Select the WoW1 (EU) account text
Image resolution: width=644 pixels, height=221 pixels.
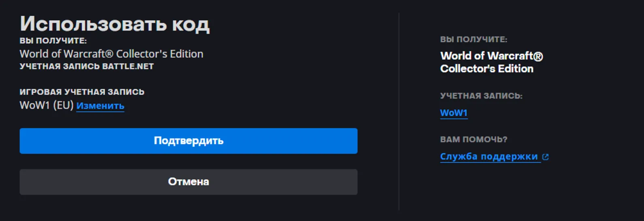click(x=47, y=105)
